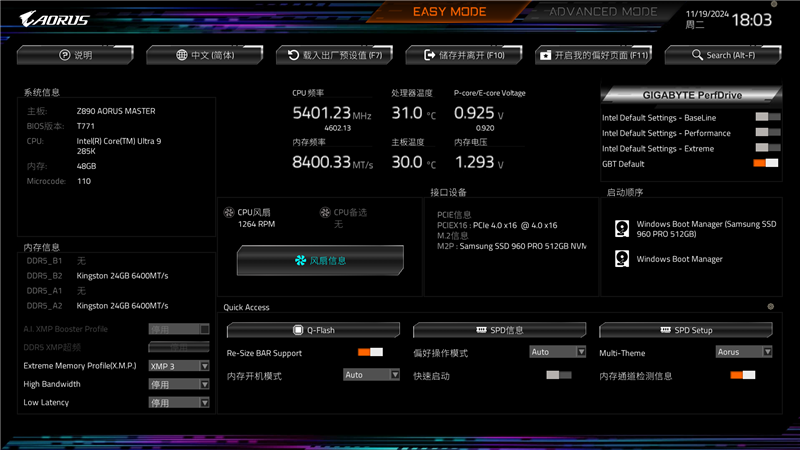Open SPD Setup button
The height and width of the screenshot is (450, 800).
(686, 330)
